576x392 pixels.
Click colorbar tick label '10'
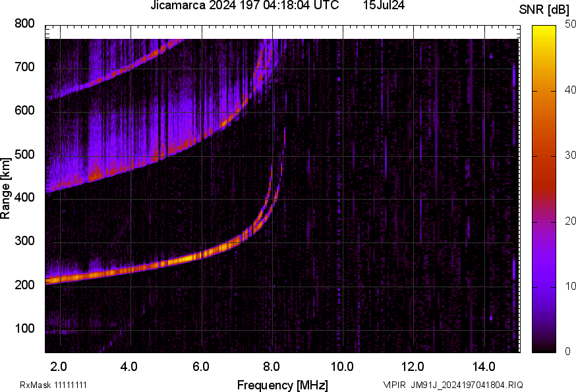click(570, 286)
